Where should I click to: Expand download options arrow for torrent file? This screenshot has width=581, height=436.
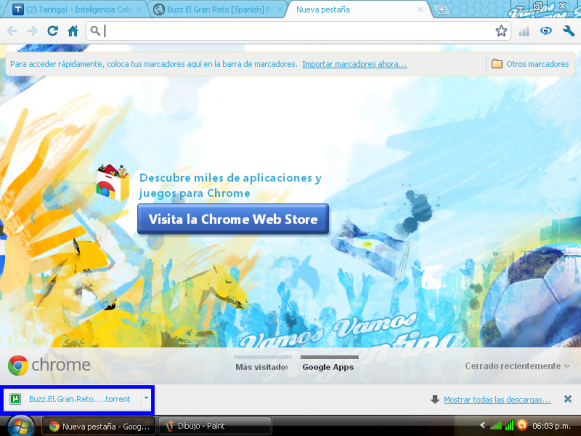click(x=146, y=398)
